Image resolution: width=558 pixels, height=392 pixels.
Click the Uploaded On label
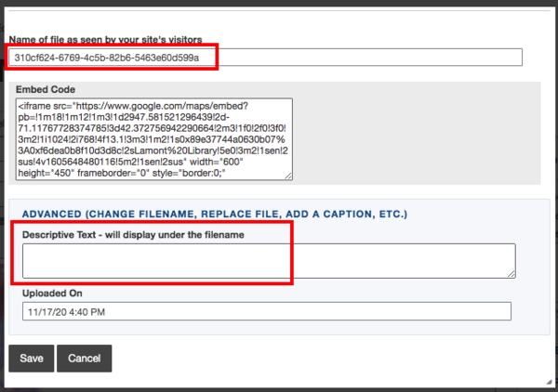54,293
